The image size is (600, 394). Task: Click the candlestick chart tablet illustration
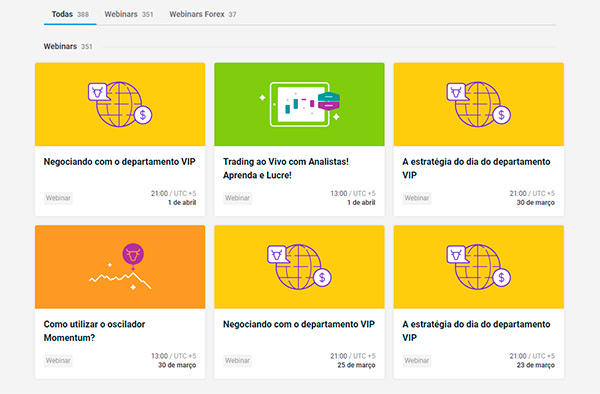click(x=299, y=104)
